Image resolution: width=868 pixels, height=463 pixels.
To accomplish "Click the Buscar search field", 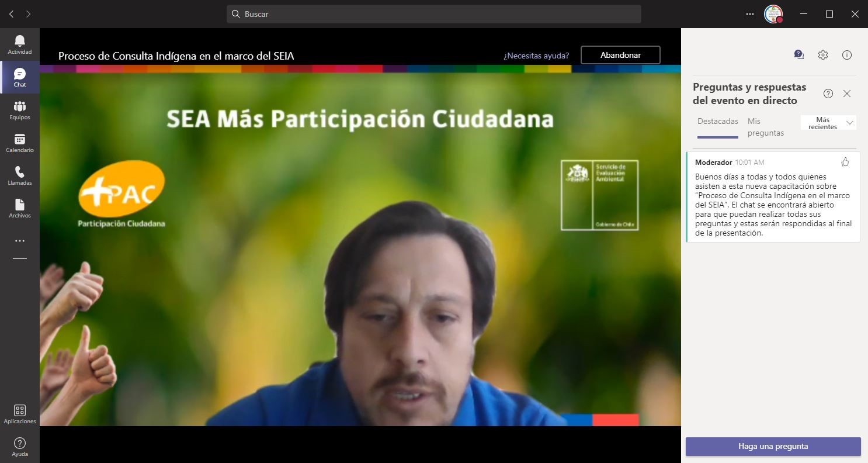I will point(433,14).
